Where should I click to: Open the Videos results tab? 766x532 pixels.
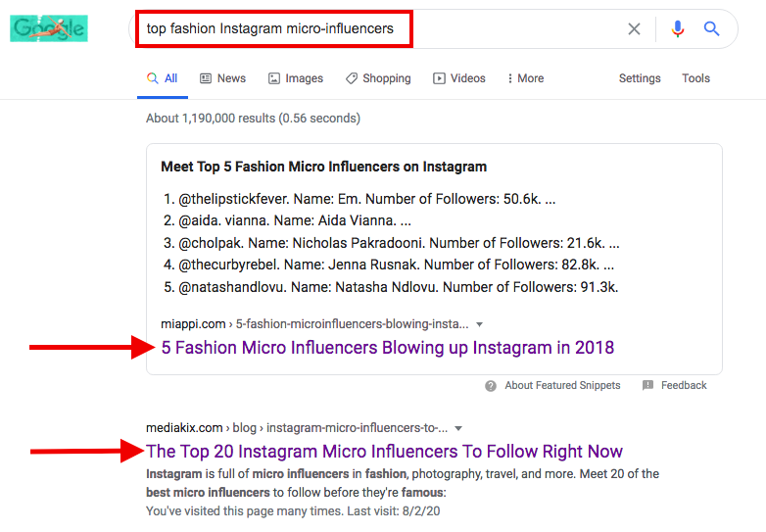459,78
